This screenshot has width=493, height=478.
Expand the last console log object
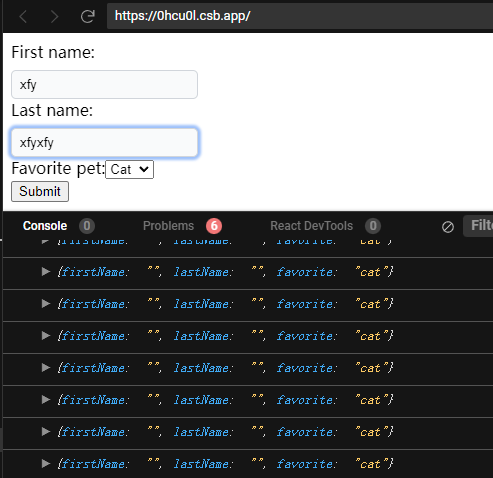coord(45,463)
